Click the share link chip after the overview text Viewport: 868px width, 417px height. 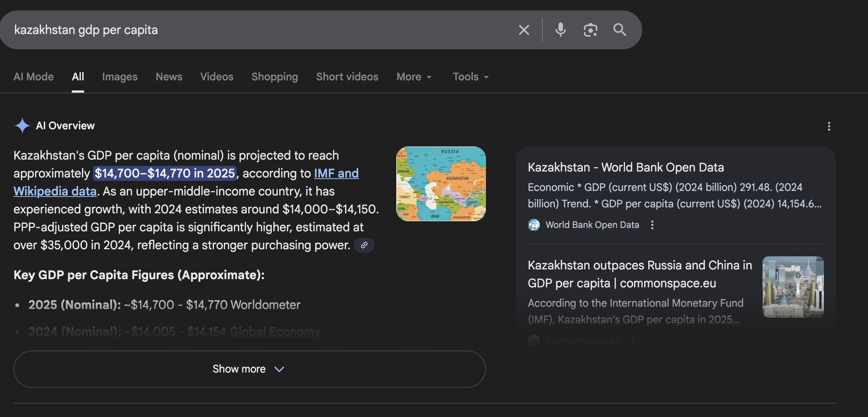point(363,245)
